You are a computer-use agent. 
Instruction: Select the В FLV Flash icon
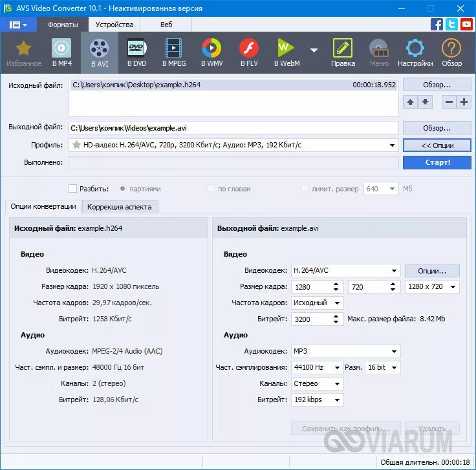tap(249, 53)
